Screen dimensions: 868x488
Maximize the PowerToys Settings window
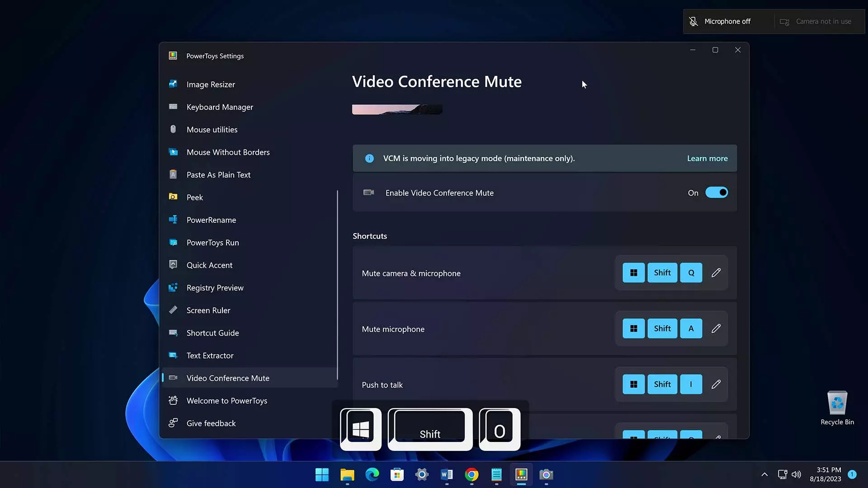click(715, 50)
